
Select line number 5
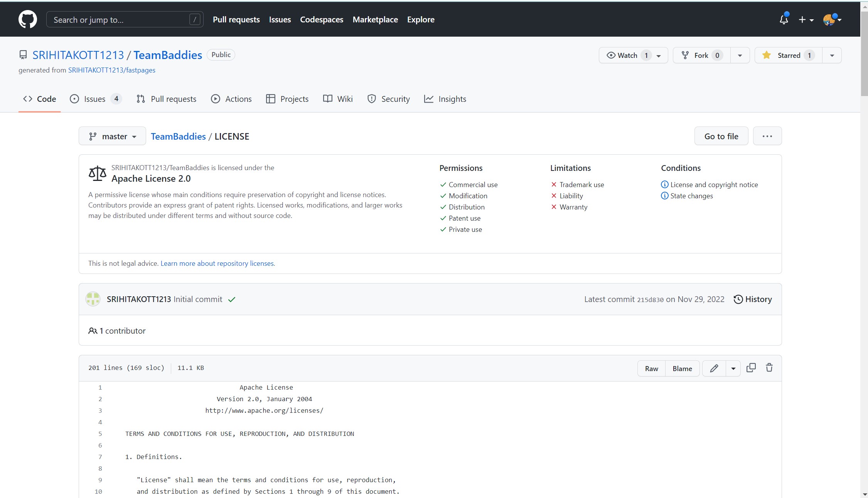coord(100,434)
